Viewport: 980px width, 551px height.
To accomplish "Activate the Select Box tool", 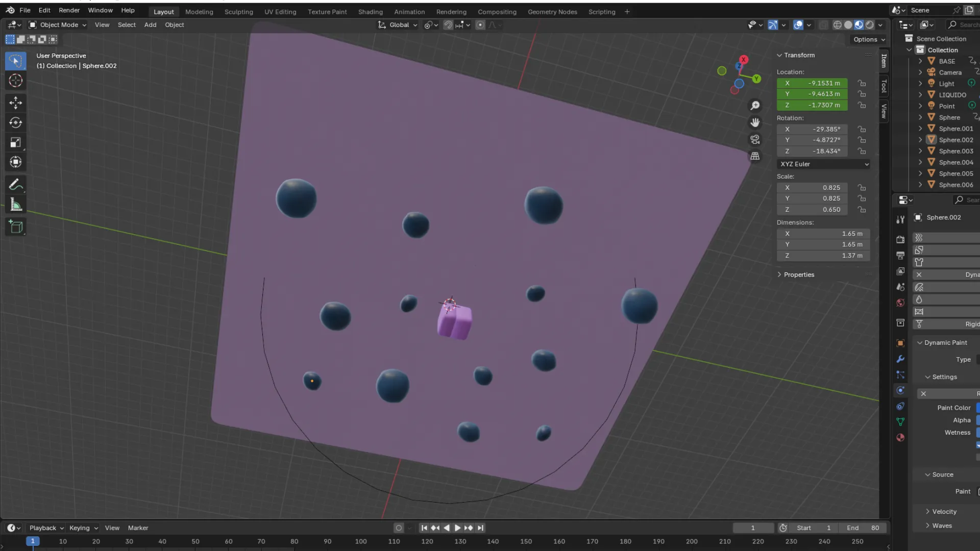I will click(x=15, y=61).
